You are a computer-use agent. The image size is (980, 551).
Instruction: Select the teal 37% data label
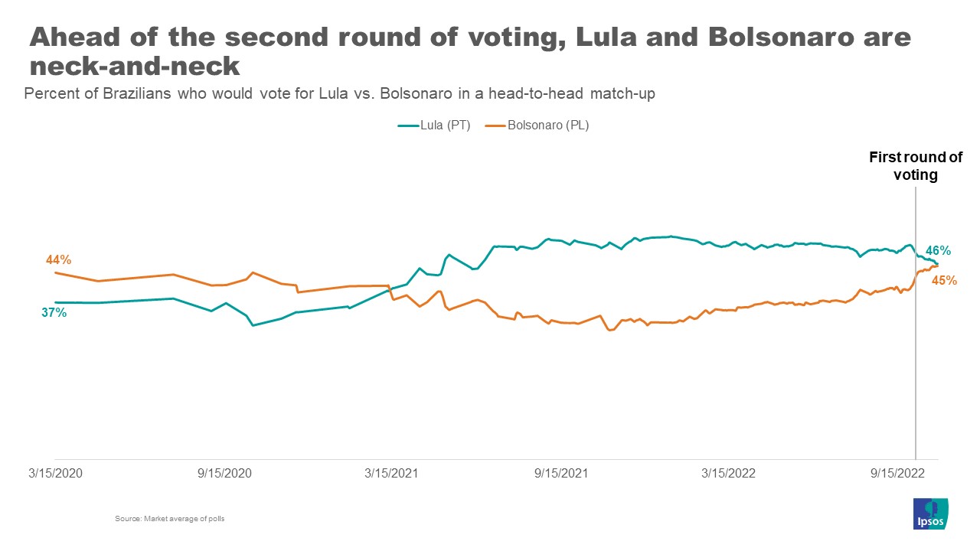(x=54, y=312)
